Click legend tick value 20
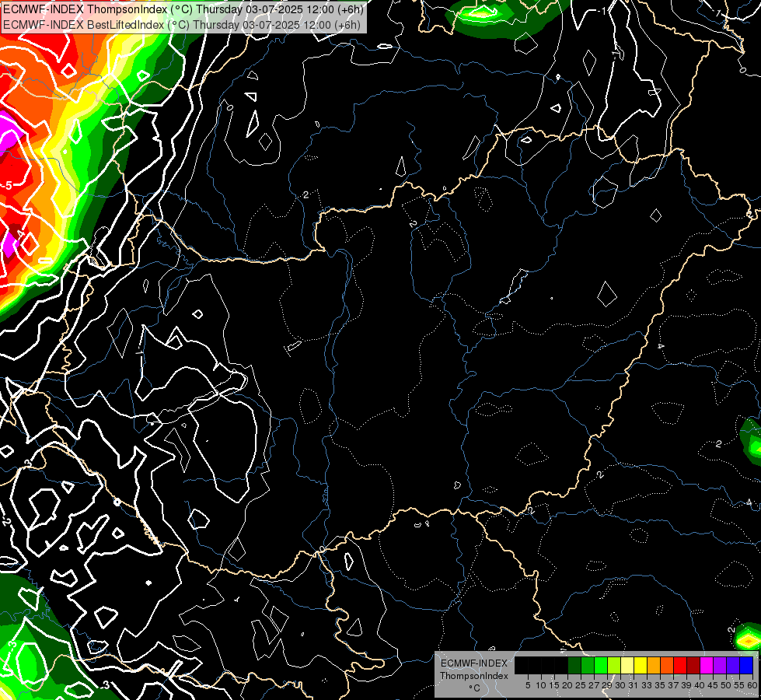This screenshot has width=761, height=700. point(568,685)
